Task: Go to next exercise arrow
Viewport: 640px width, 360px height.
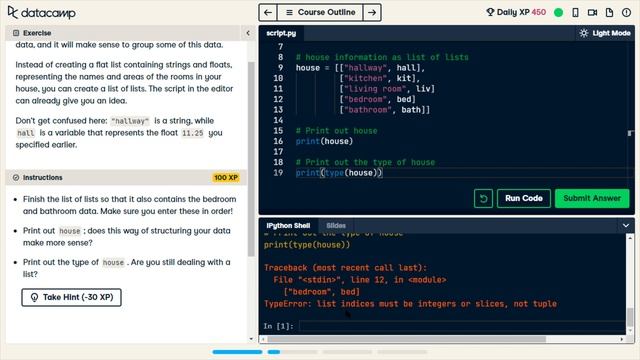Action: pyautogui.click(x=372, y=12)
